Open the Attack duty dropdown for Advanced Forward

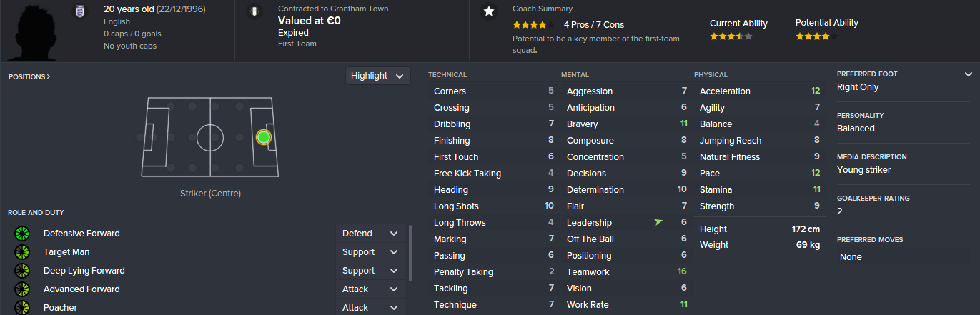[370, 289]
